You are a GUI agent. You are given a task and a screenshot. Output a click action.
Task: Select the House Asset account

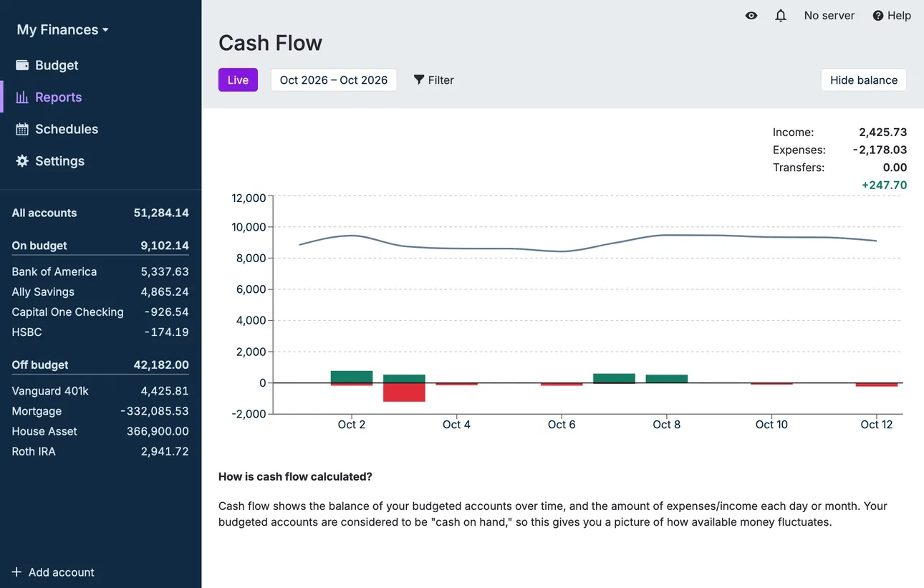(100, 431)
